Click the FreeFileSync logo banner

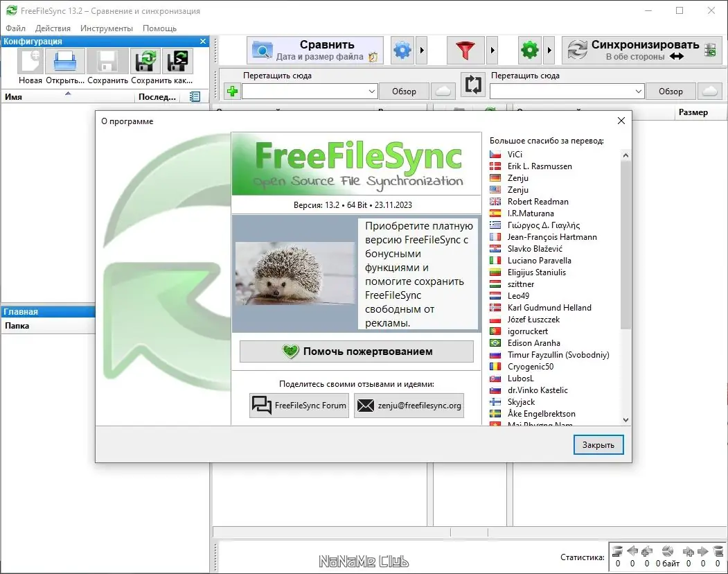[357, 164]
